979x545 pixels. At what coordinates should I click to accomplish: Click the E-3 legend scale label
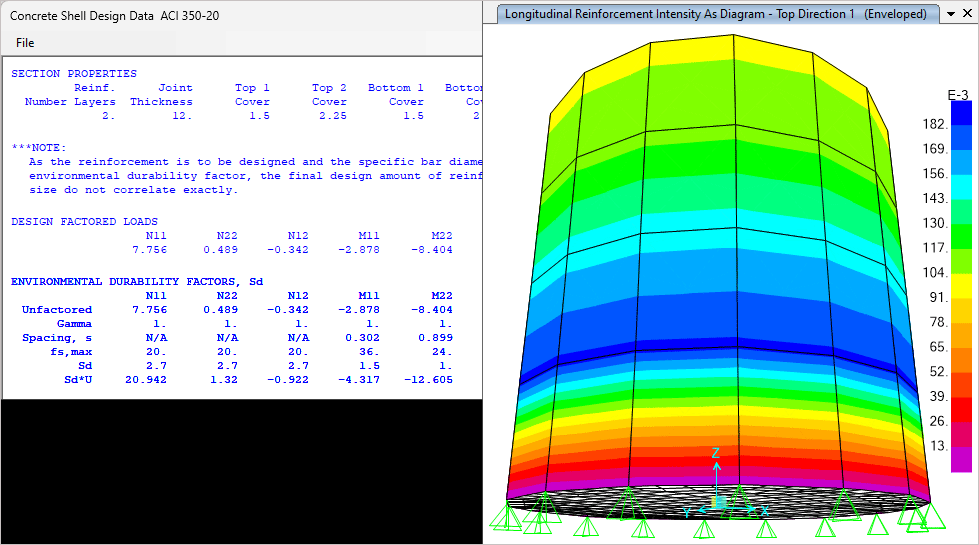point(957,95)
